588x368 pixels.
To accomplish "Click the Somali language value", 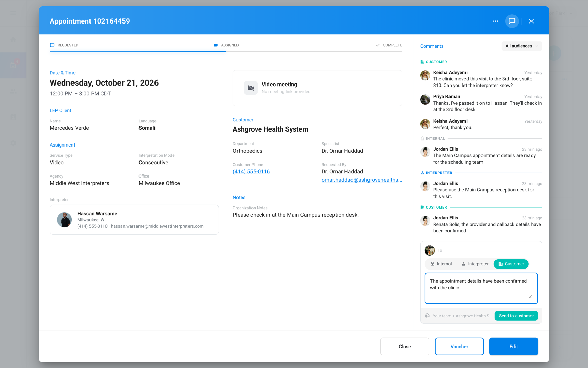I will point(147,128).
